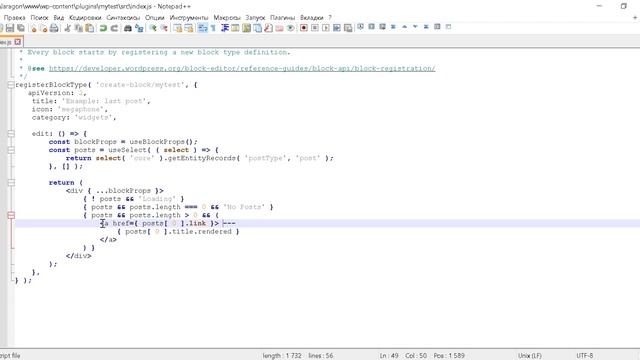
Task: Open the User Defined Language icon
Action: tap(235, 28)
